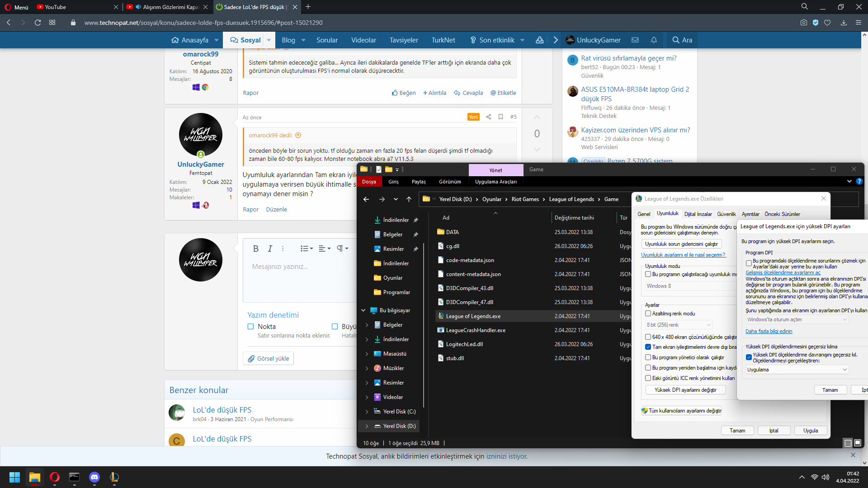Open League of Legends client from taskbar
The image size is (868, 488).
(114, 477)
